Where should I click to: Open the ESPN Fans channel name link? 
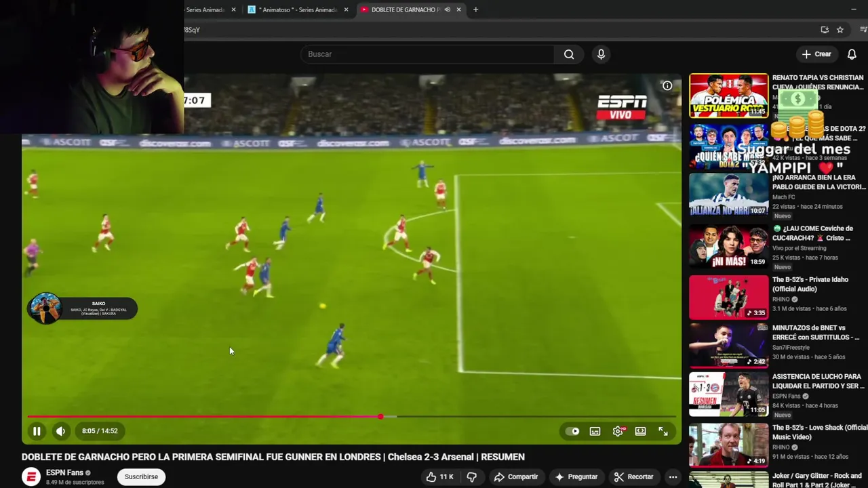point(64,472)
